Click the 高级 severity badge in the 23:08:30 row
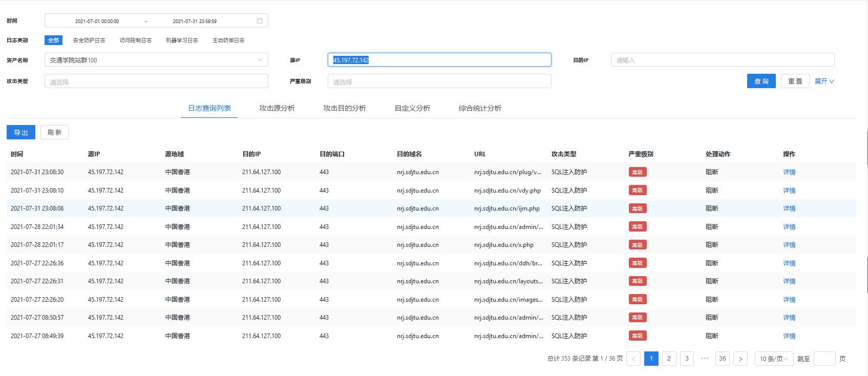868x376 pixels. pos(638,172)
